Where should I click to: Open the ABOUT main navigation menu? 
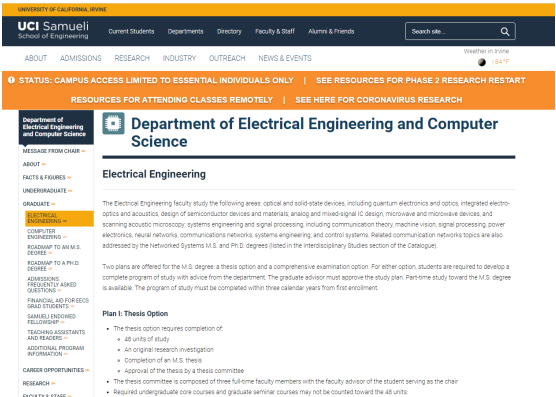(36, 58)
